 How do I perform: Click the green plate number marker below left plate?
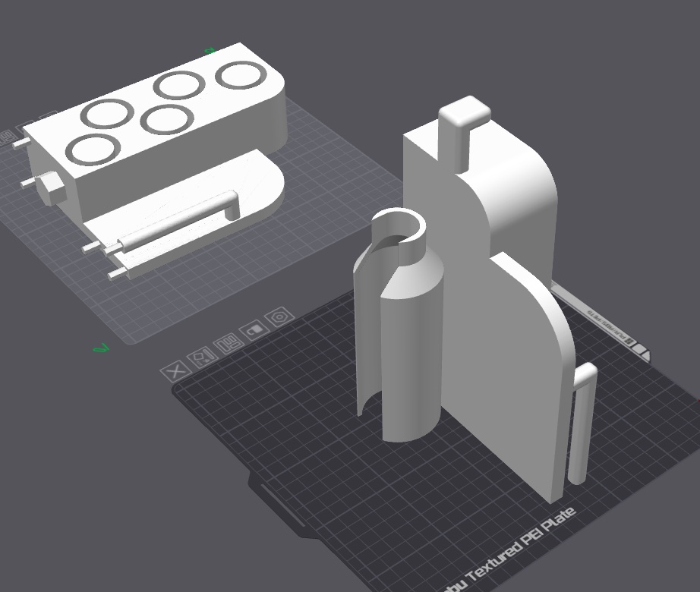click(x=101, y=348)
